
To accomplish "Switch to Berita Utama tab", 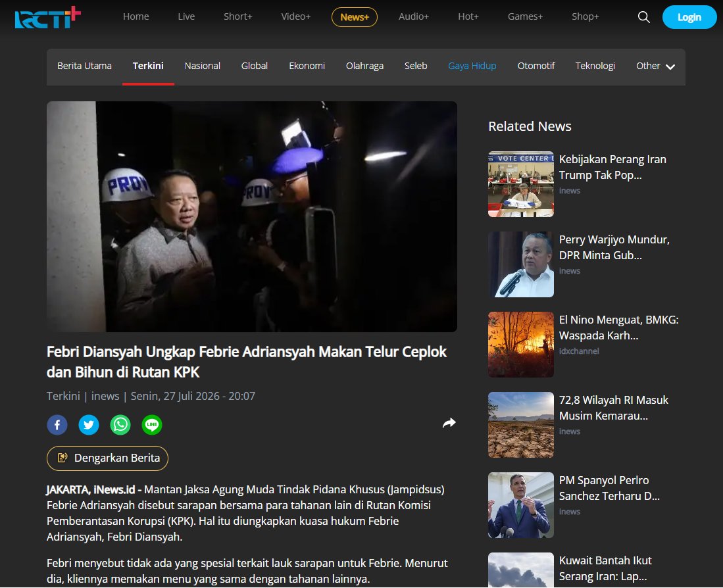I will tap(84, 66).
